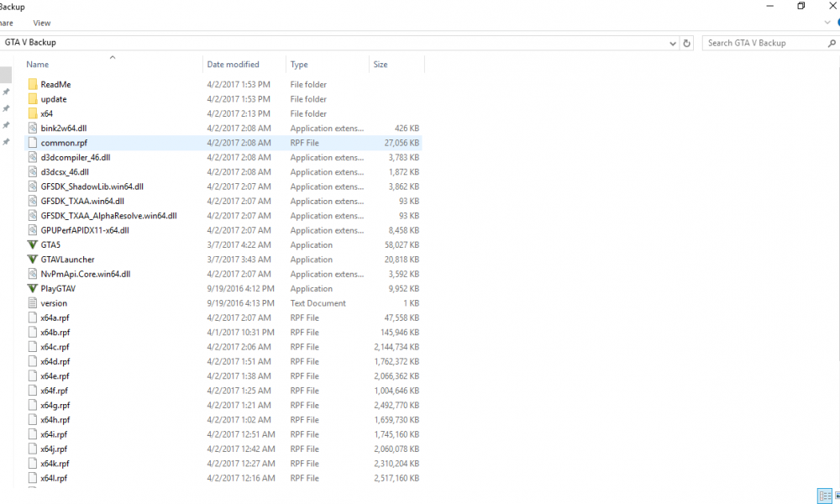Select GFSDK_TXAA_AlphaResolve.win64.dll icon
The height and width of the screenshot is (504, 840).
click(x=33, y=215)
